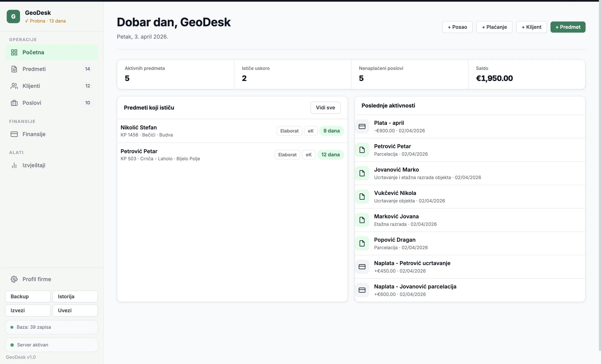The image size is (601, 364).
Task: Open the Istorija button
Action: 75,296
